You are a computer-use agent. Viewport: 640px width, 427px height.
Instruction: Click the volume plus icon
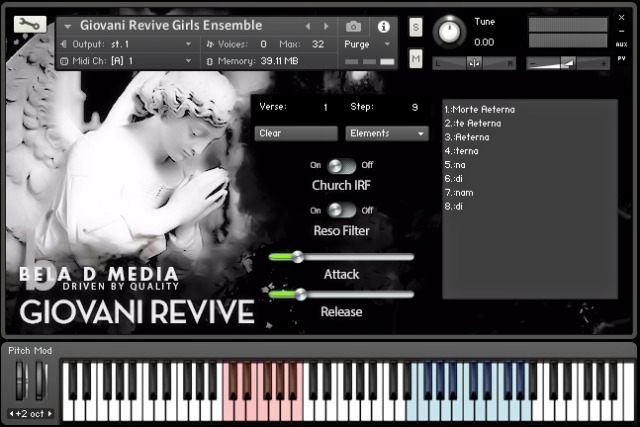point(603,64)
